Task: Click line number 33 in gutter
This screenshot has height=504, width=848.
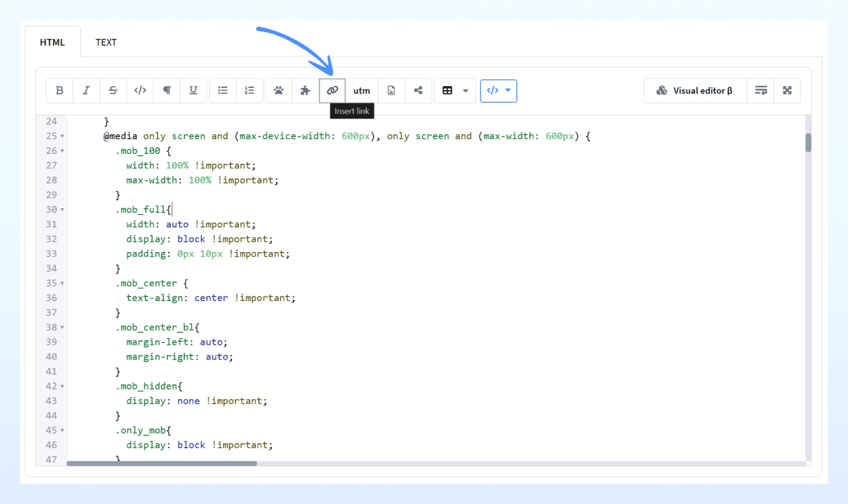Action: tap(52, 254)
